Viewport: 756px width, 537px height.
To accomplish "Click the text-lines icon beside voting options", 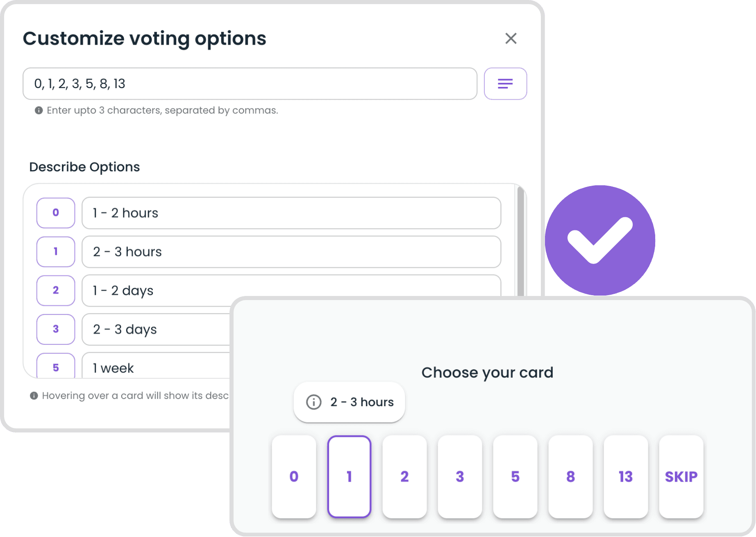I will [x=505, y=84].
